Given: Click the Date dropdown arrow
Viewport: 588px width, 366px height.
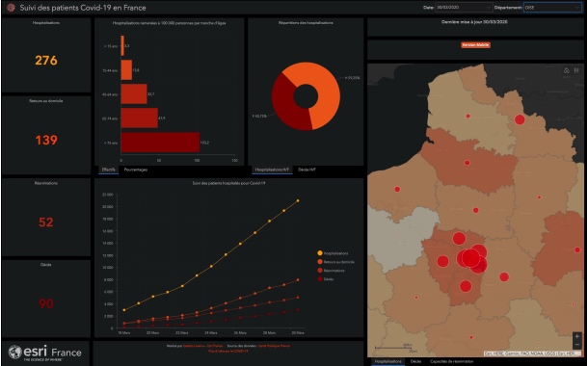Looking at the screenshot, I should [x=488, y=7].
